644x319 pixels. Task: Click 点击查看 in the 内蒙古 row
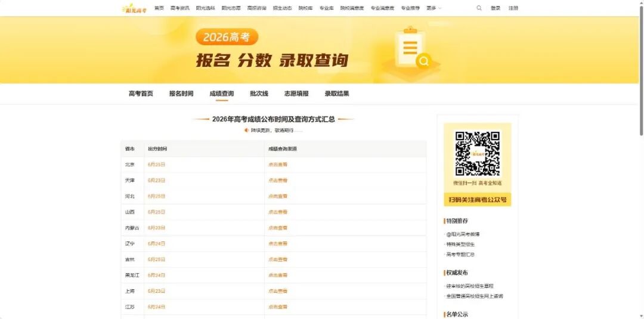[278, 228]
